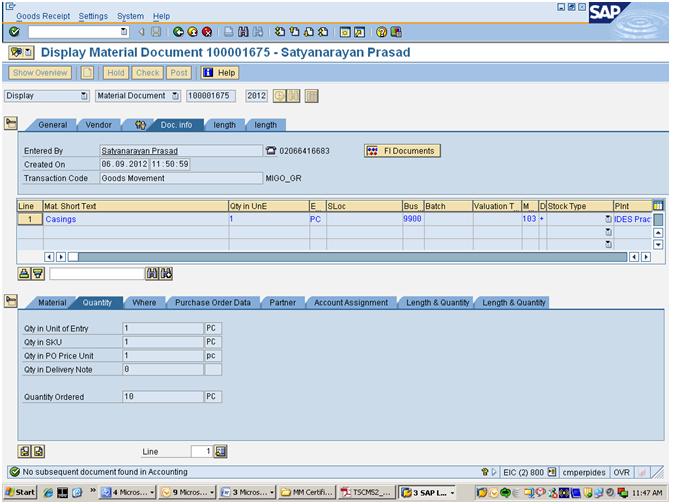Viewport: 674px width, 504px height.
Task: Click the First Page icon
Action: (280, 32)
